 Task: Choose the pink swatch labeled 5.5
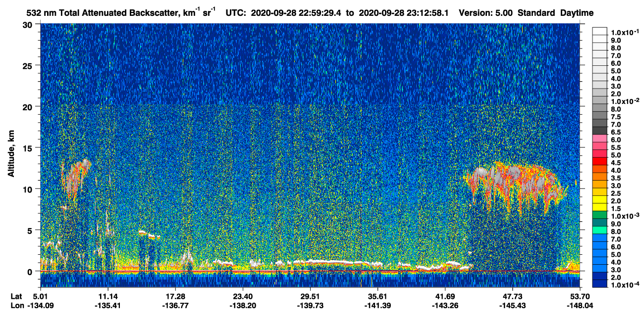[x=600, y=146]
